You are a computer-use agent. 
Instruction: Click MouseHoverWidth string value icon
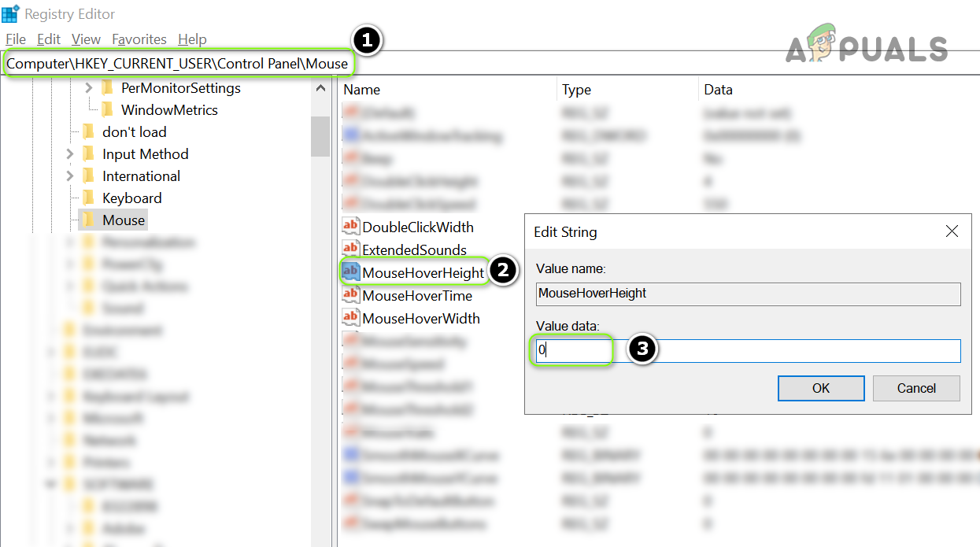[350, 318]
